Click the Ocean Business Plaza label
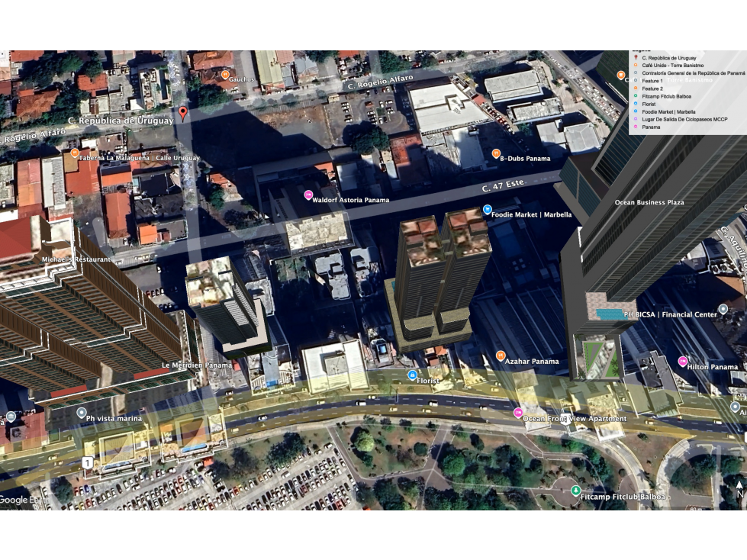The height and width of the screenshot is (560, 747). pos(649,202)
